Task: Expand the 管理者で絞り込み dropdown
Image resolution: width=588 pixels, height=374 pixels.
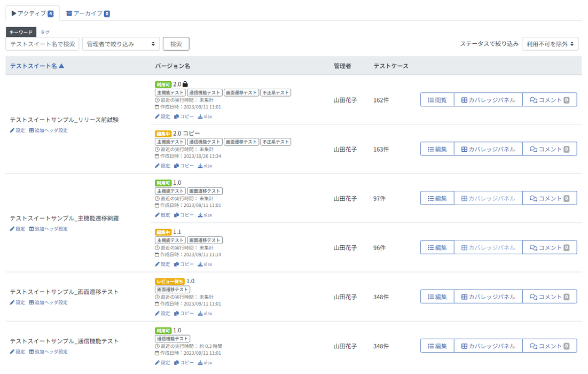Action: click(x=121, y=44)
